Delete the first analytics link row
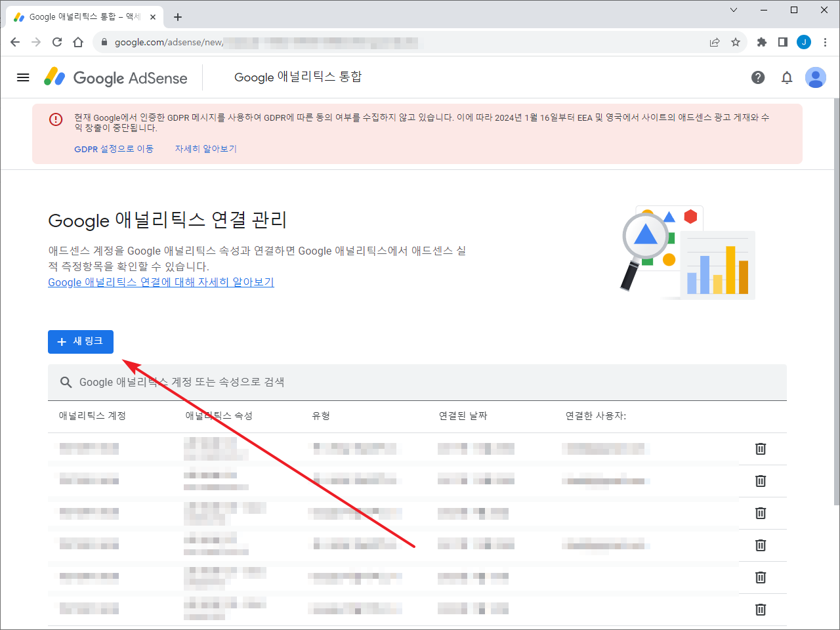This screenshot has width=840, height=630. [761, 449]
